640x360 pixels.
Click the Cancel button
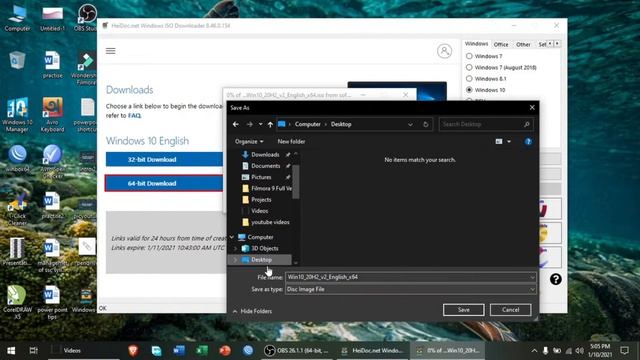click(x=511, y=310)
